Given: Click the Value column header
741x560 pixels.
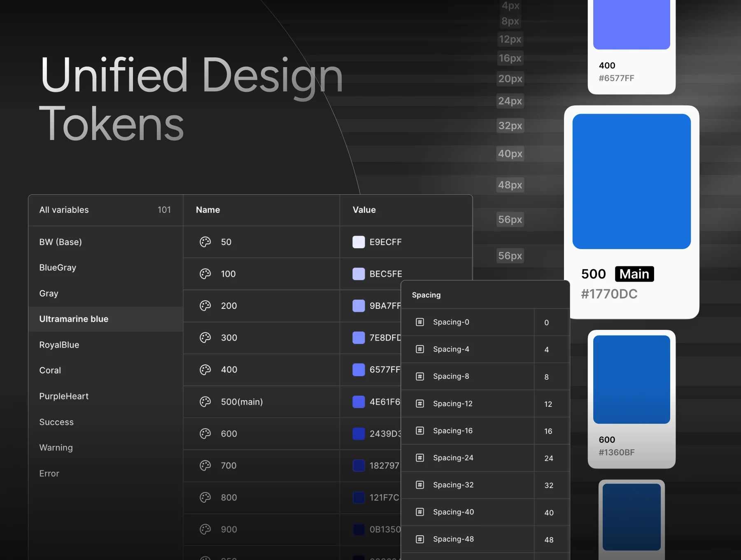Looking at the screenshot, I should coord(406,210).
